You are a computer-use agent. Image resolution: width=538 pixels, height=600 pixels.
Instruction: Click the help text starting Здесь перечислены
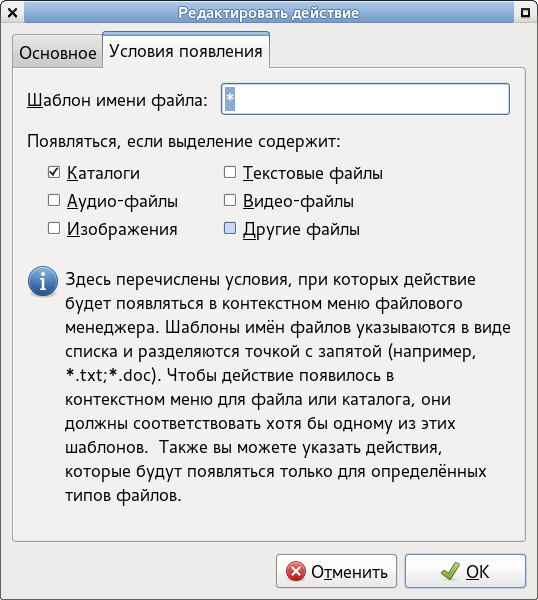(288, 387)
